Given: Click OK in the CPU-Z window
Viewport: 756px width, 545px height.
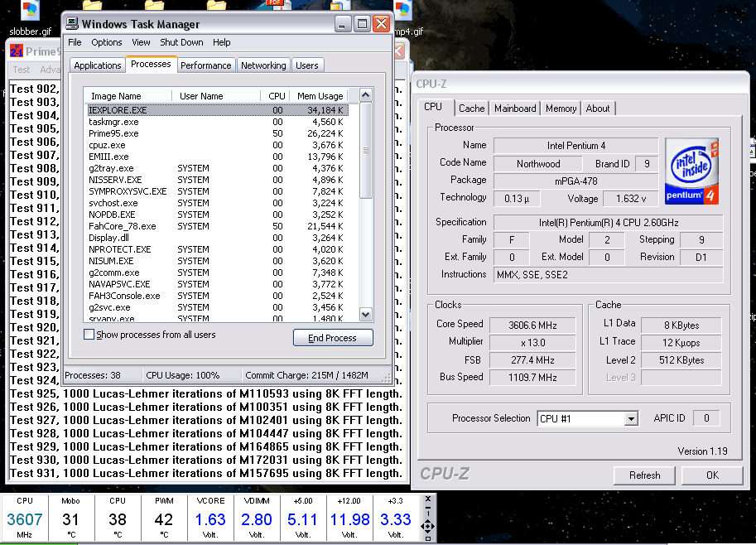Looking at the screenshot, I should pos(713,475).
